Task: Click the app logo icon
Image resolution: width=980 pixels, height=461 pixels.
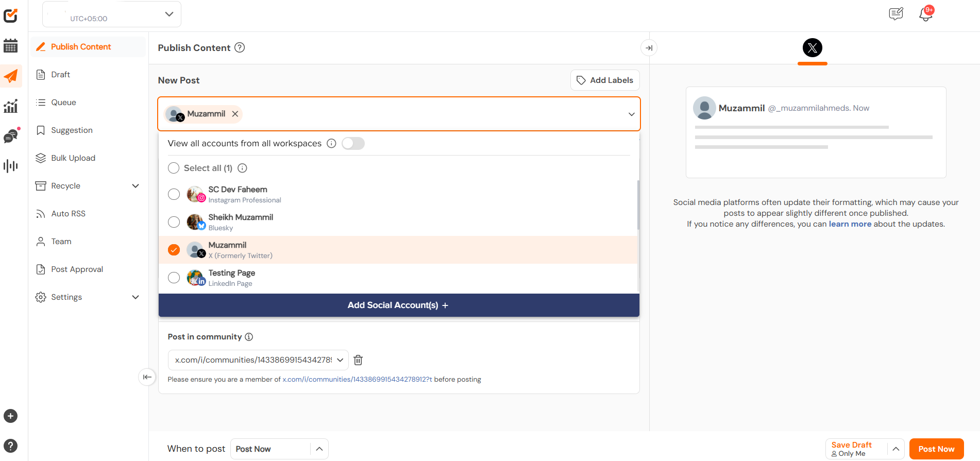Action: (11, 15)
